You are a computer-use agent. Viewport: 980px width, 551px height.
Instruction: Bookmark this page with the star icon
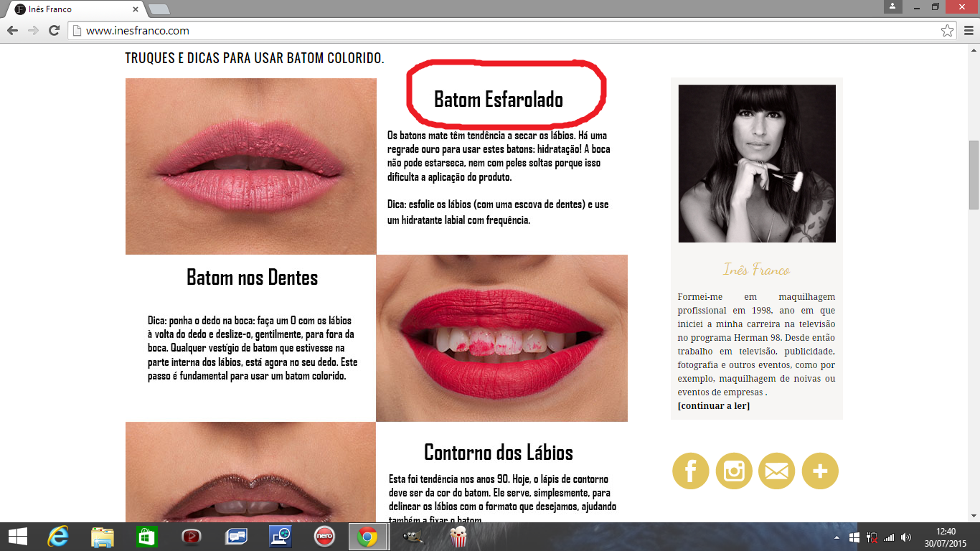click(947, 31)
